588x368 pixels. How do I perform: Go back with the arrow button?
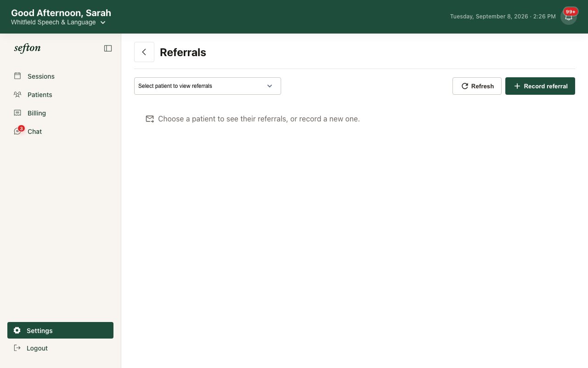tap(144, 52)
